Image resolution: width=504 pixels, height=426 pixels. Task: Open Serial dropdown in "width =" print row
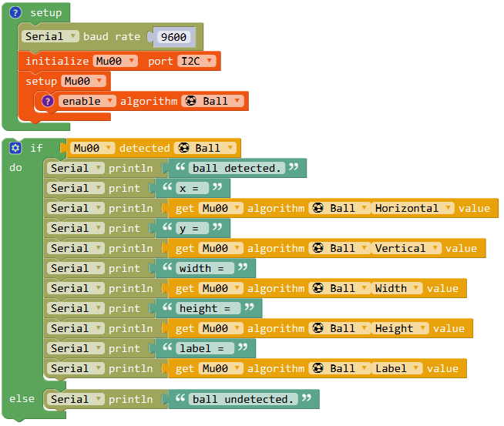(x=76, y=268)
